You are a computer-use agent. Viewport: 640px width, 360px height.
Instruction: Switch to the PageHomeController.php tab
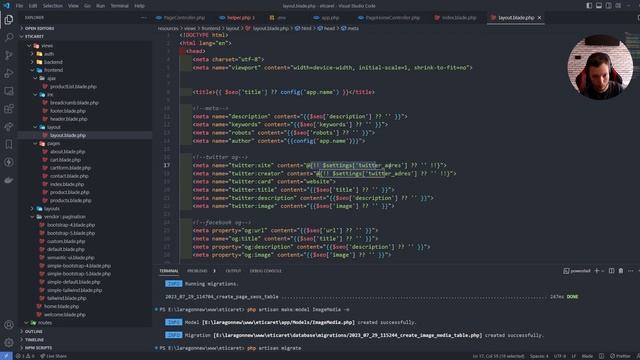[x=389, y=18]
